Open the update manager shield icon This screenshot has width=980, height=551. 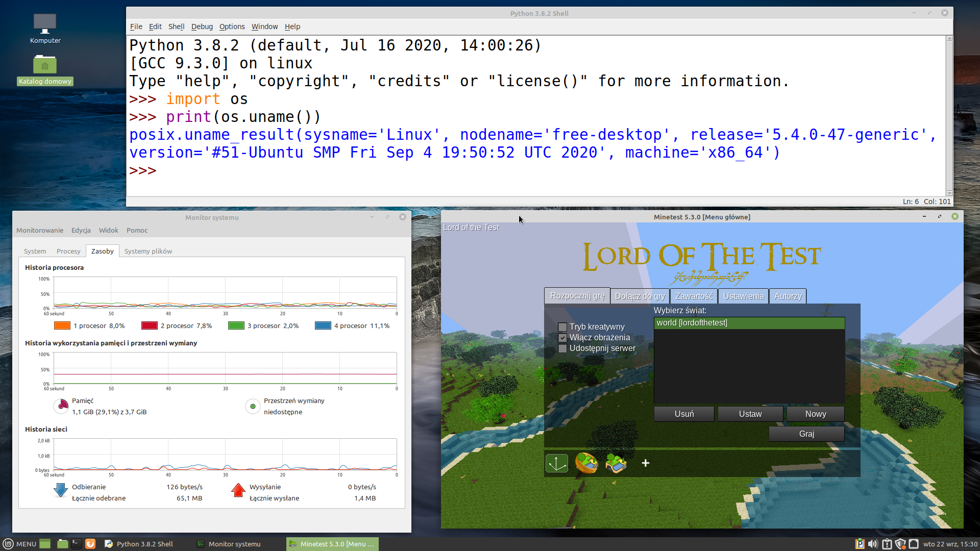[x=900, y=544]
